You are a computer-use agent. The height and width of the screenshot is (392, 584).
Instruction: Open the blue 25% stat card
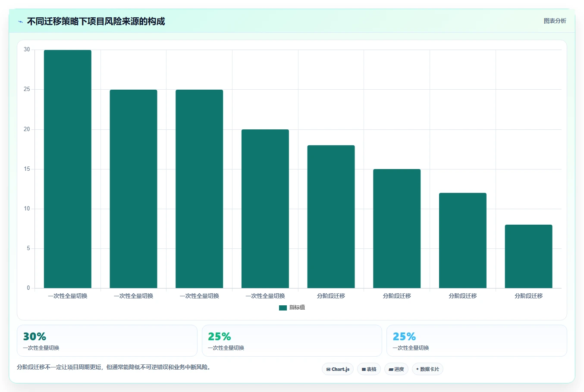coord(477,341)
